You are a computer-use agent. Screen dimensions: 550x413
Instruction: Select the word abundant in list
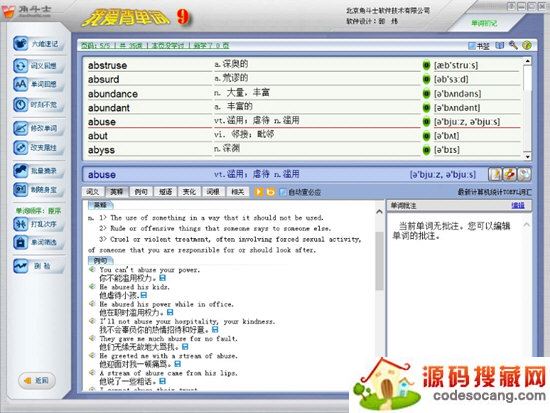click(109, 108)
